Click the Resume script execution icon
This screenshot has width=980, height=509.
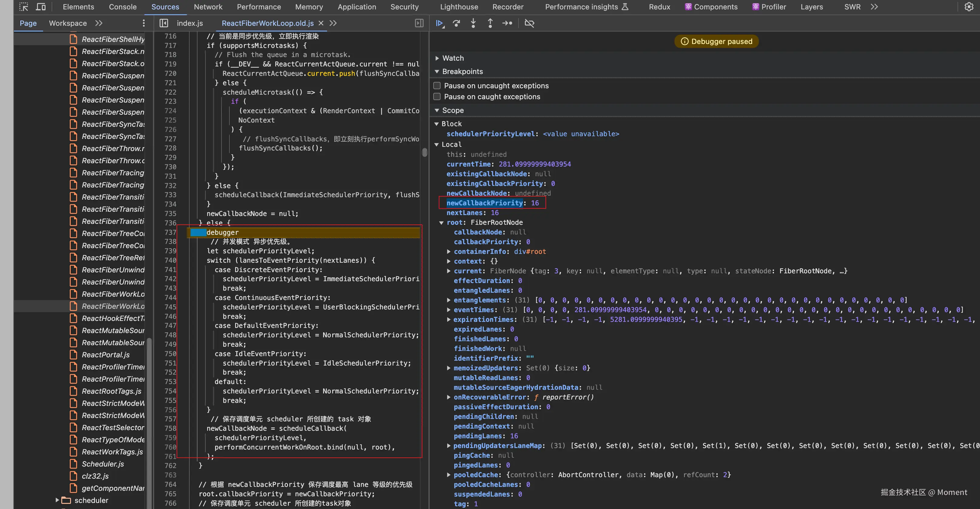439,23
